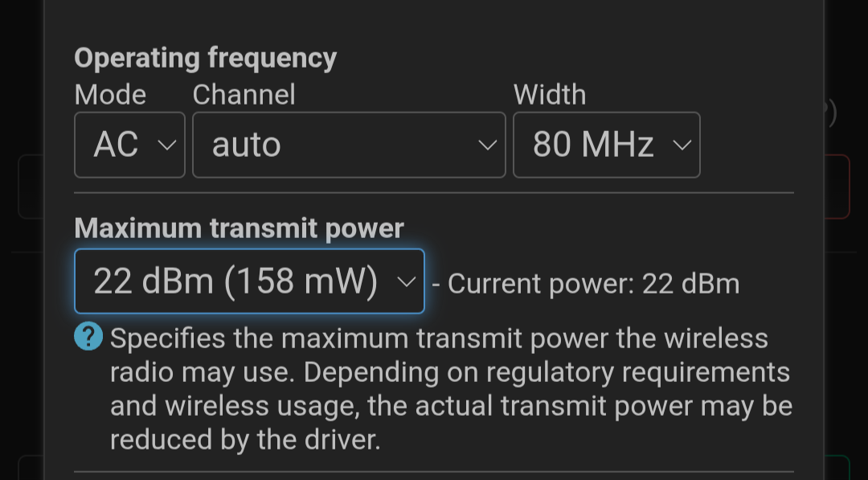
Task: Click the auto value text in Channel
Action: pyautogui.click(x=247, y=145)
